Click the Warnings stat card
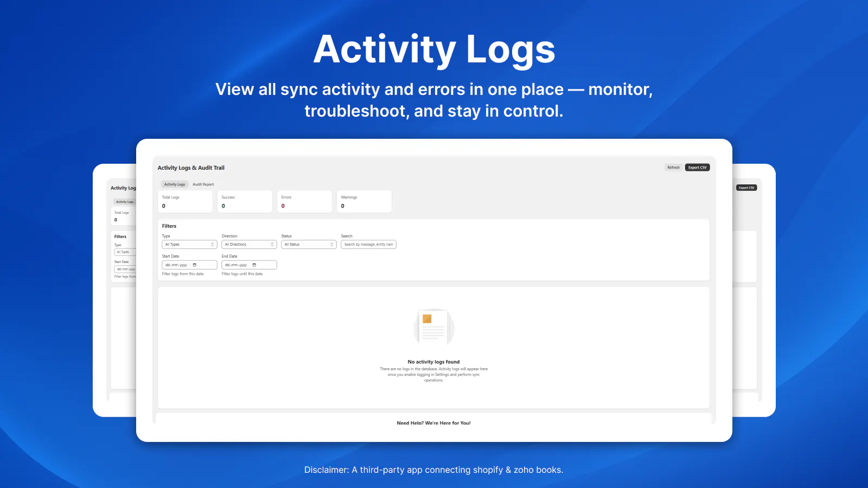Screen dimensions: 868x488 [x=364, y=202]
